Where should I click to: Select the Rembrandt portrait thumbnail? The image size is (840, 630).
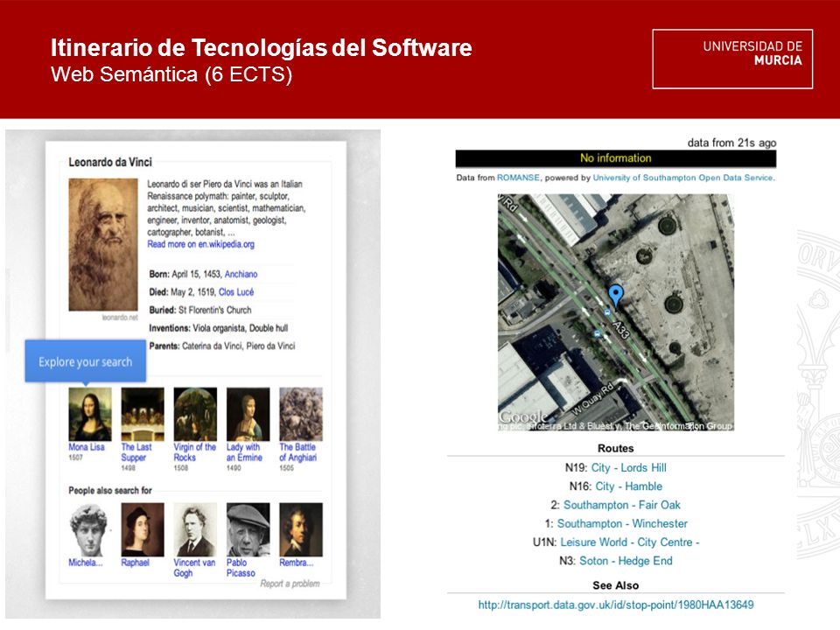click(x=301, y=530)
